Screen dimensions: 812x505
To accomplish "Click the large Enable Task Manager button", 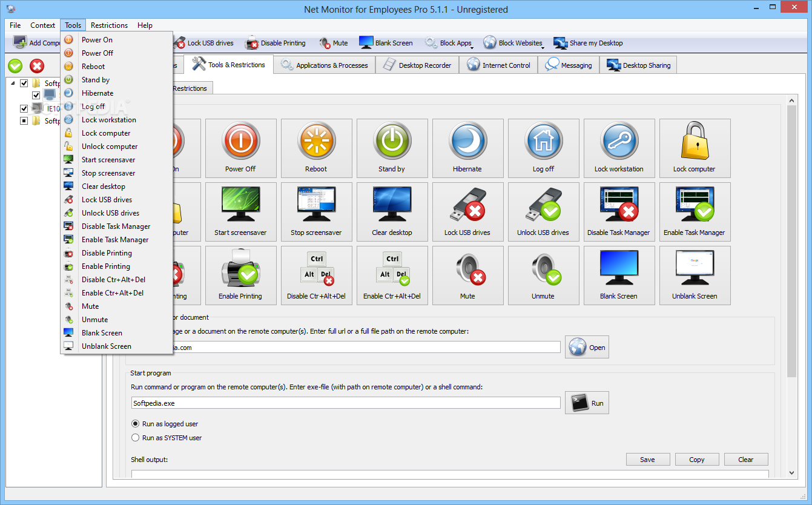I will pyautogui.click(x=695, y=211).
